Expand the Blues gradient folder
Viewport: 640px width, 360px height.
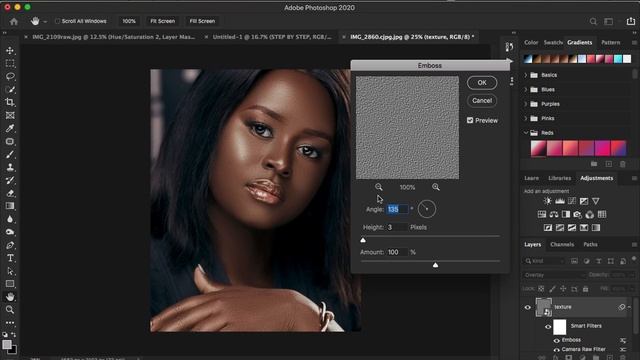click(526, 89)
